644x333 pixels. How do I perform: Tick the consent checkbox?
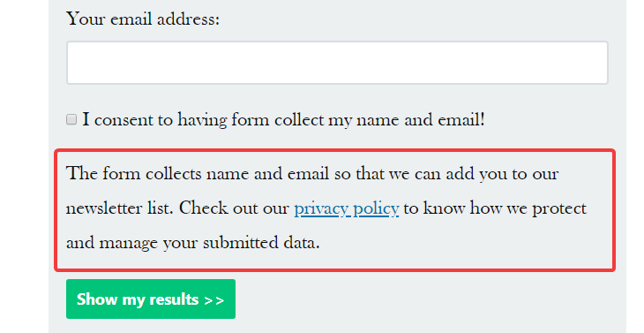click(x=71, y=119)
